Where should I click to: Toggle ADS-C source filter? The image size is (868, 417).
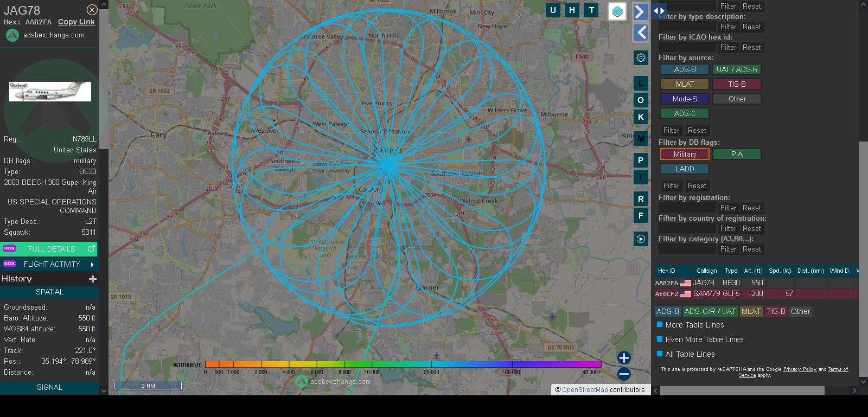point(685,113)
